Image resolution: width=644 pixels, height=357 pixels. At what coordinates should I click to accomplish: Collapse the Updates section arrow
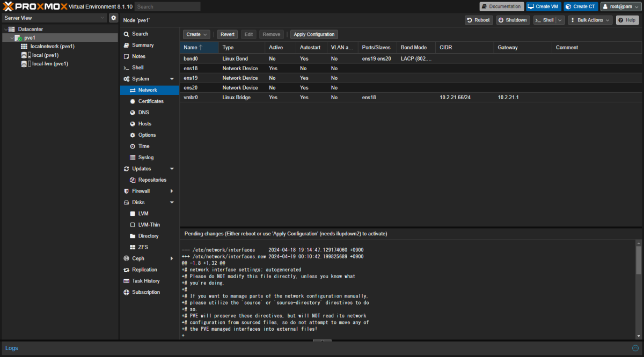(172, 169)
